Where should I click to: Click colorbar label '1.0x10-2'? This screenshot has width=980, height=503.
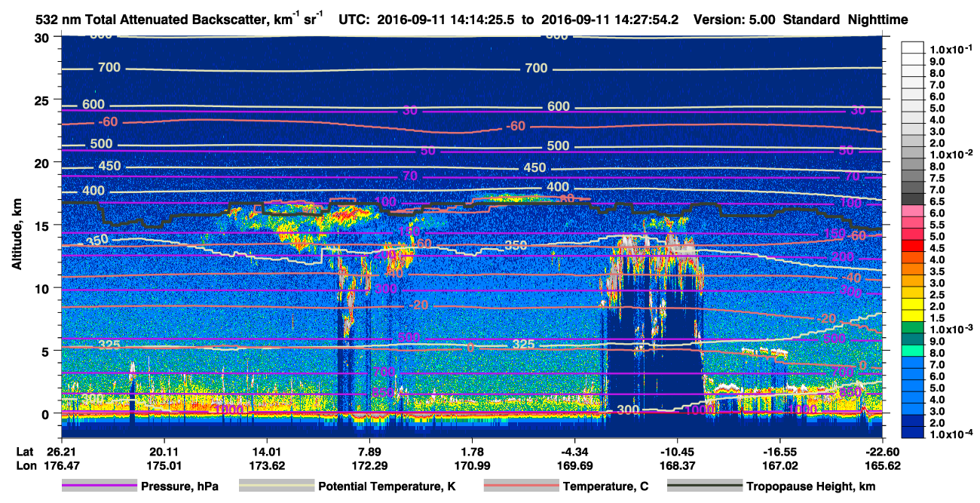950,155
